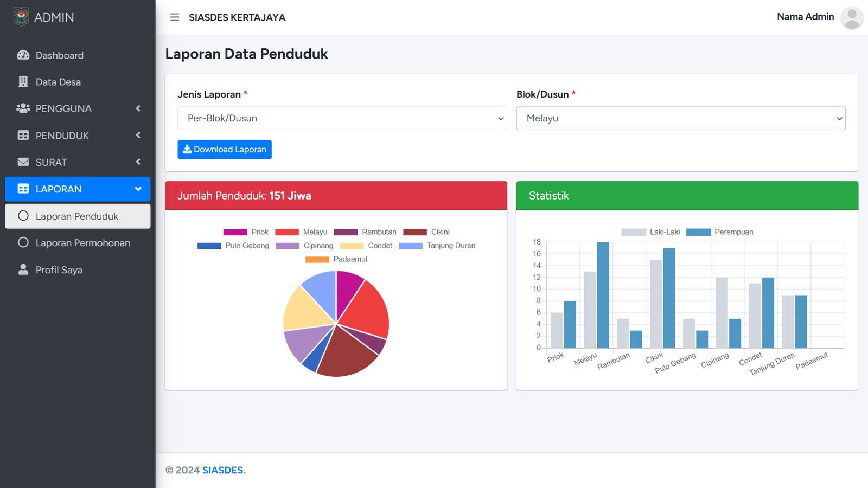Click the village crest logo beside ADMIN
Image resolution: width=868 pixels, height=488 pixels.
tap(21, 17)
